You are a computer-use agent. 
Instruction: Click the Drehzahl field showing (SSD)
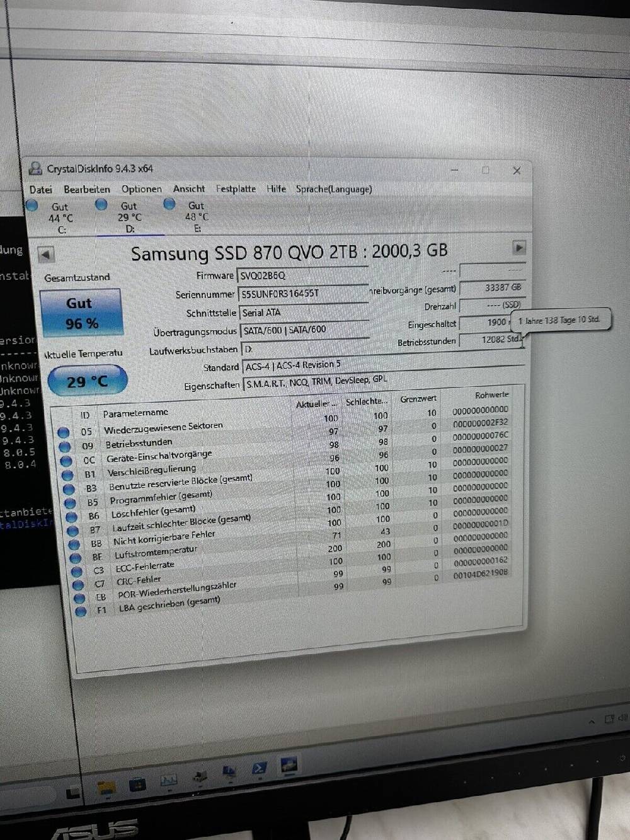492,305
